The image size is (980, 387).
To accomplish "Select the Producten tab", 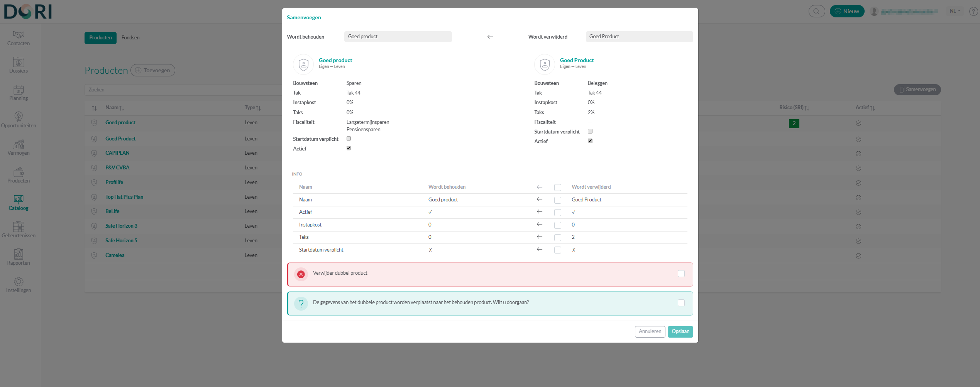I will [x=100, y=38].
